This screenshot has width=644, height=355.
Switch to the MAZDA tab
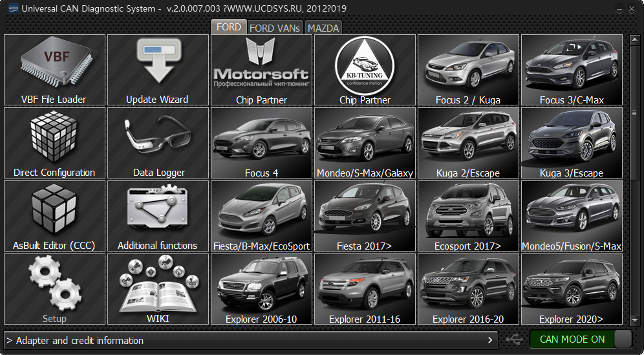(x=323, y=28)
